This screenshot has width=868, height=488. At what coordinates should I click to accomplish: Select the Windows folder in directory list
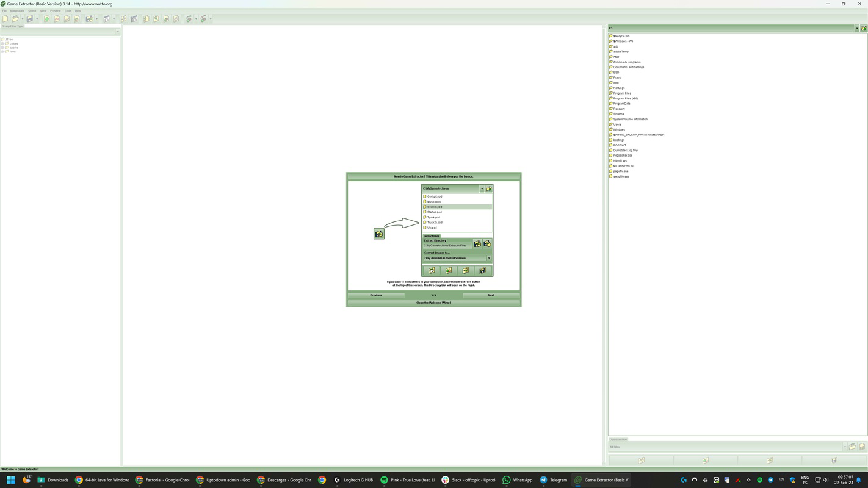(x=618, y=129)
